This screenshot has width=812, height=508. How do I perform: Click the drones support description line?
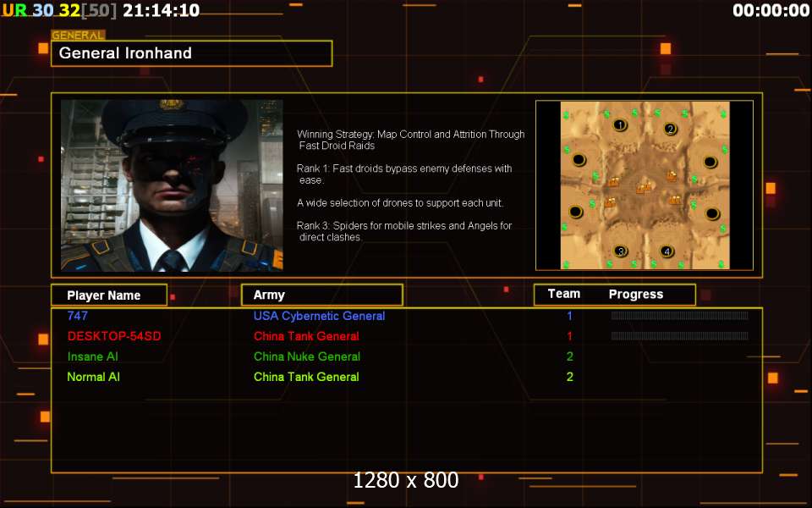[x=400, y=203]
